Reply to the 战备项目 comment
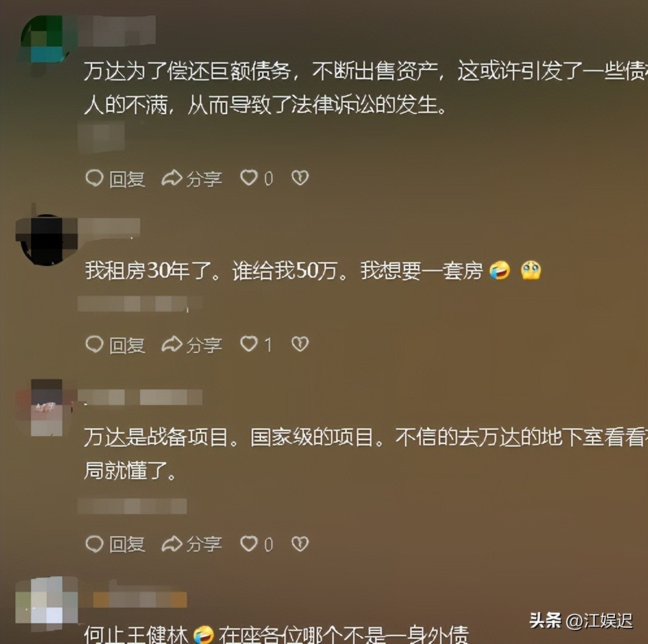The height and width of the screenshot is (644, 648). (x=116, y=545)
